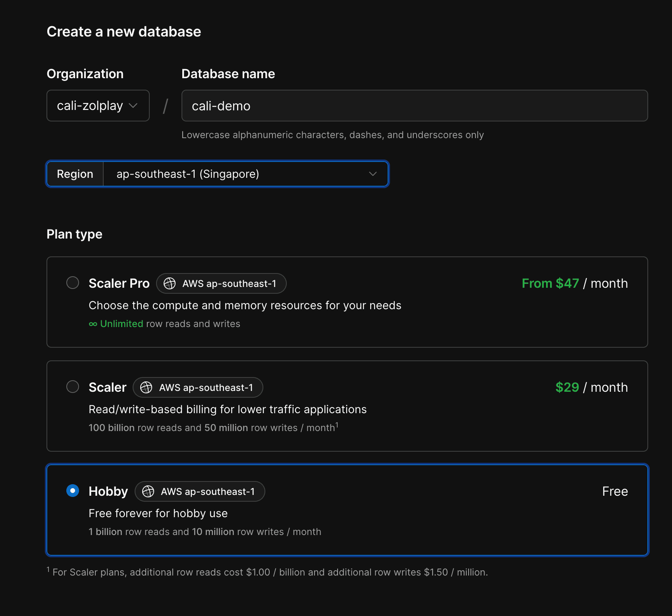Click the chevron arrow in Region selector
Screen dimensions: 672x616
(x=373, y=174)
